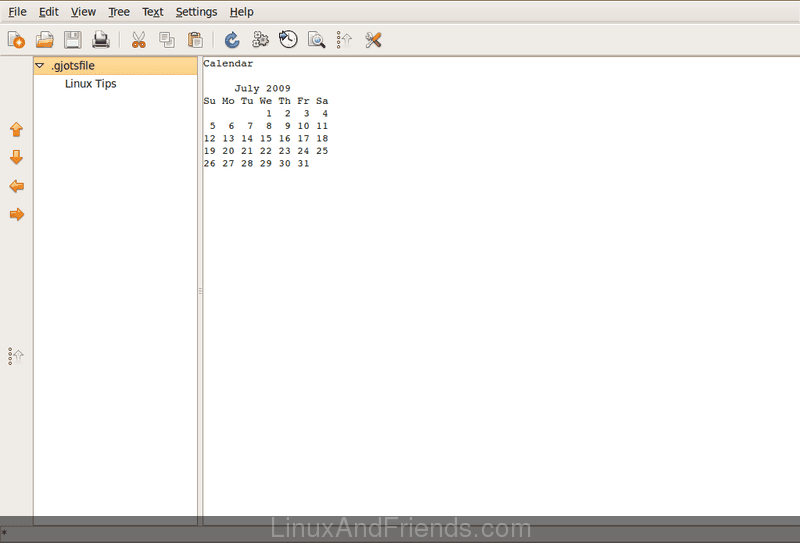
Task: Select the .gjotsfile root item
Action: 115,66
